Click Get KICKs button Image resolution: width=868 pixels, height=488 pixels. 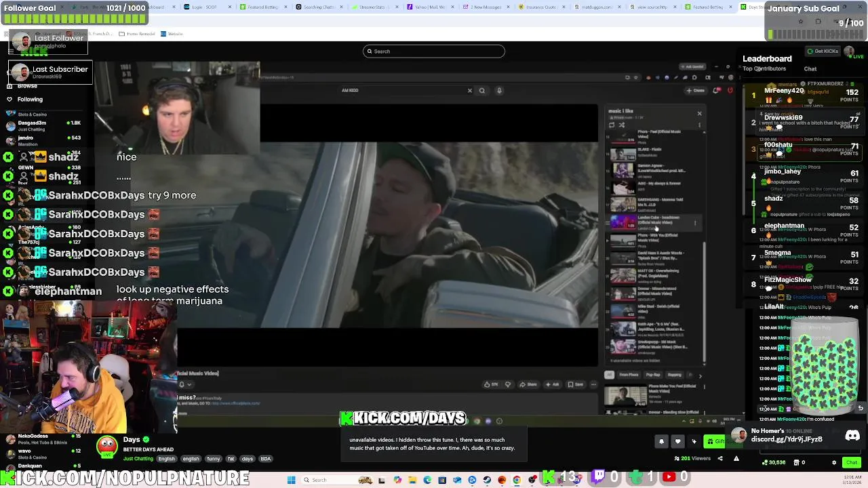pos(823,52)
